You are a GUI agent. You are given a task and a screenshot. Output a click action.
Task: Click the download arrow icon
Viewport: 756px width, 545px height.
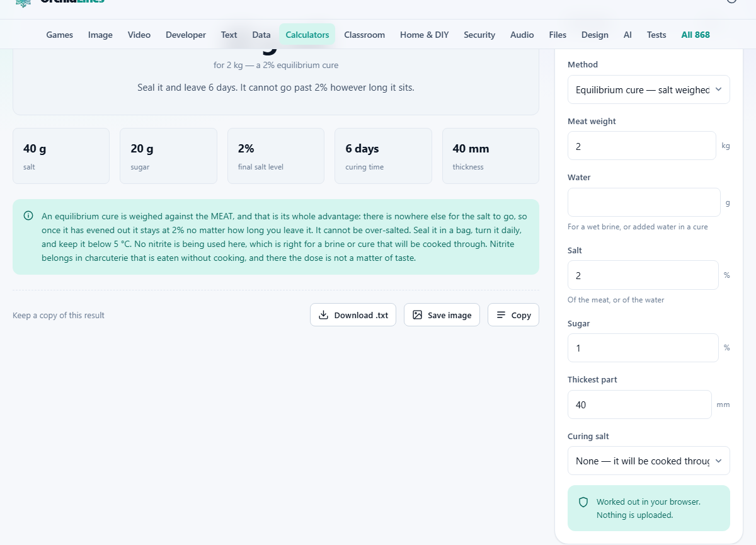pos(323,315)
